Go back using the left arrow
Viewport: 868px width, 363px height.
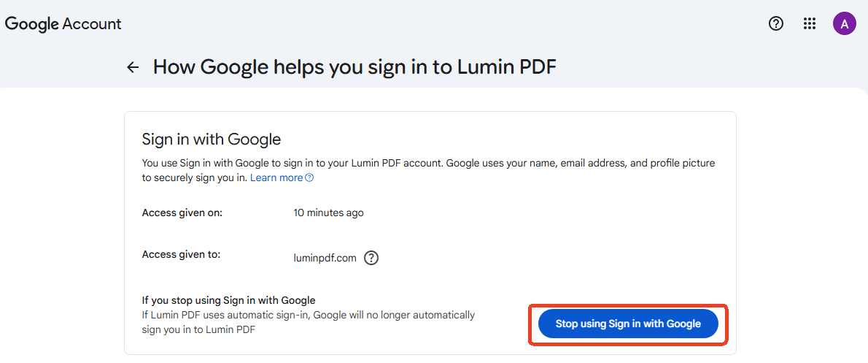(x=132, y=67)
